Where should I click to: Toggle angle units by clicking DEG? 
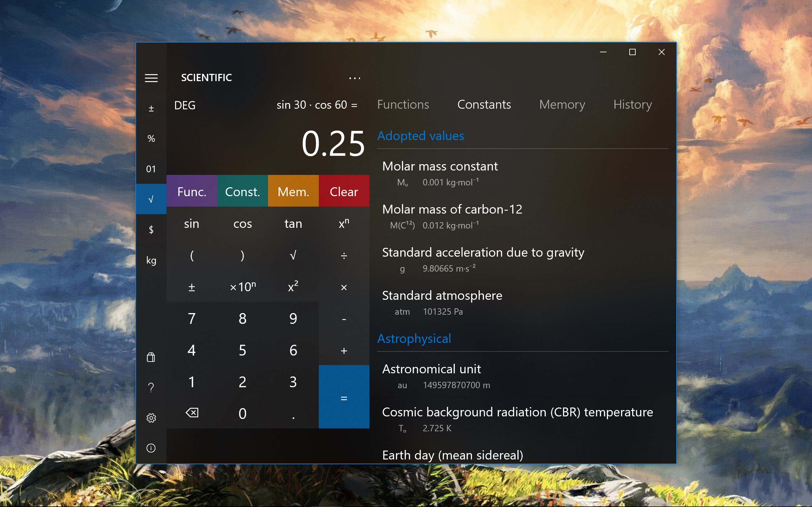[x=185, y=105]
